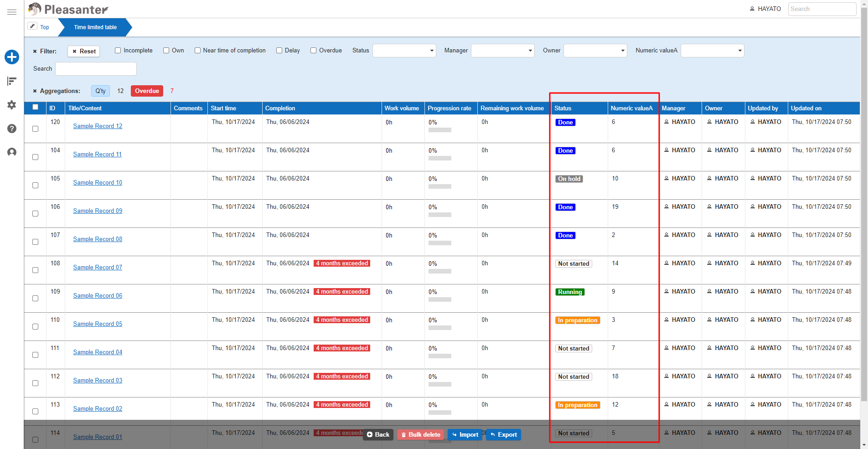868x449 pixels.
Task: Click the Bulk delete button
Action: 421,434
